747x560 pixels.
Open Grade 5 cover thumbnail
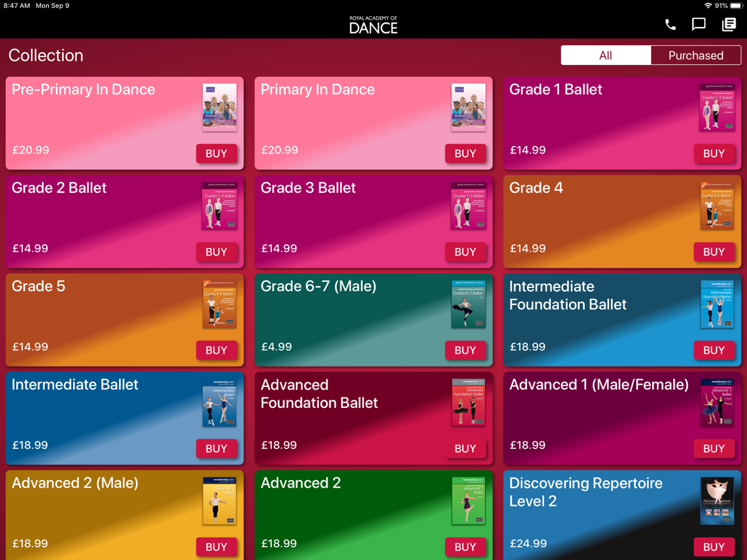click(220, 304)
